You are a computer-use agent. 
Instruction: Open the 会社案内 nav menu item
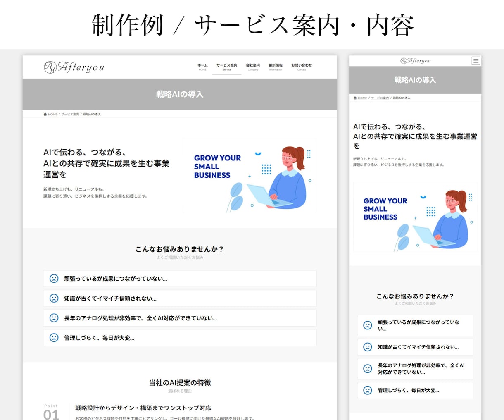[253, 67]
